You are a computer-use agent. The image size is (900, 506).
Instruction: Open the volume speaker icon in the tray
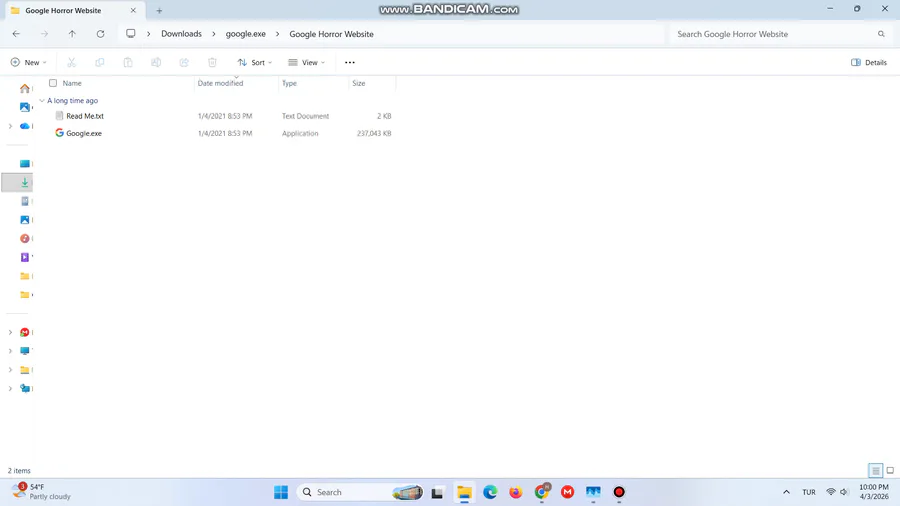(x=844, y=492)
